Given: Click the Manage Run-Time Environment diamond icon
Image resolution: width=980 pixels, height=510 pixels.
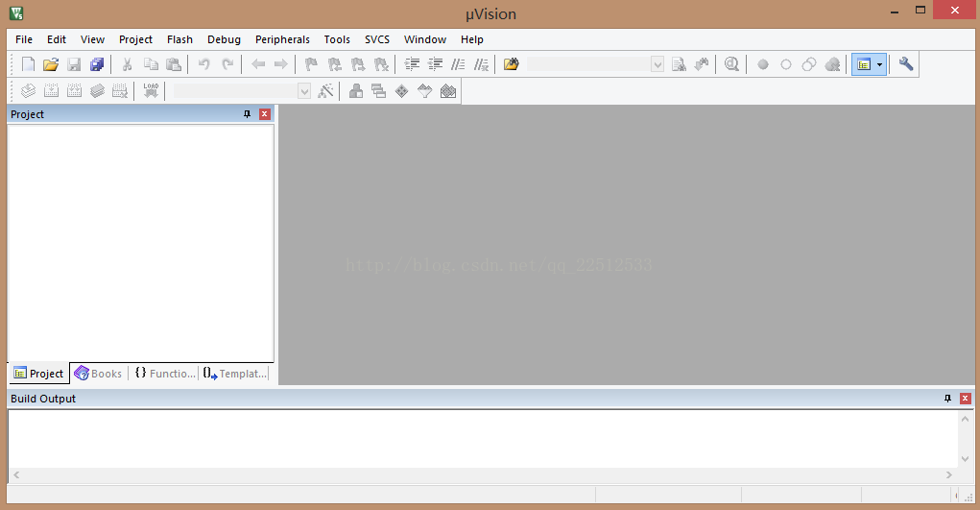Looking at the screenshot, I should 402,91.
